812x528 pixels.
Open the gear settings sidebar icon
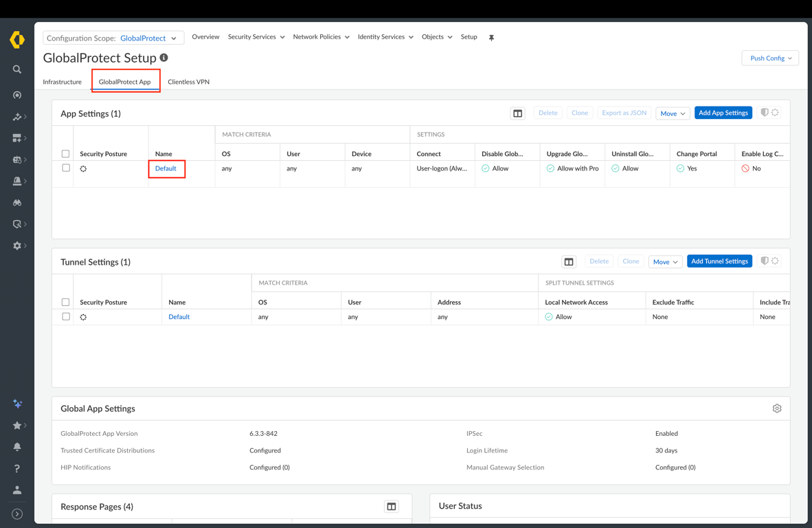(x=17, y=245)
